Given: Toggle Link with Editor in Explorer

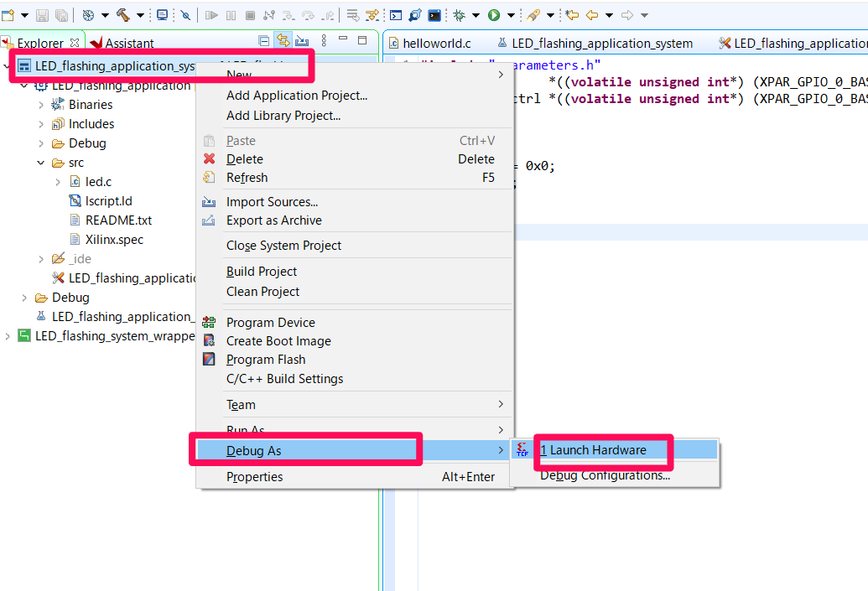Looking at the screenshot, I should [283, 40].
